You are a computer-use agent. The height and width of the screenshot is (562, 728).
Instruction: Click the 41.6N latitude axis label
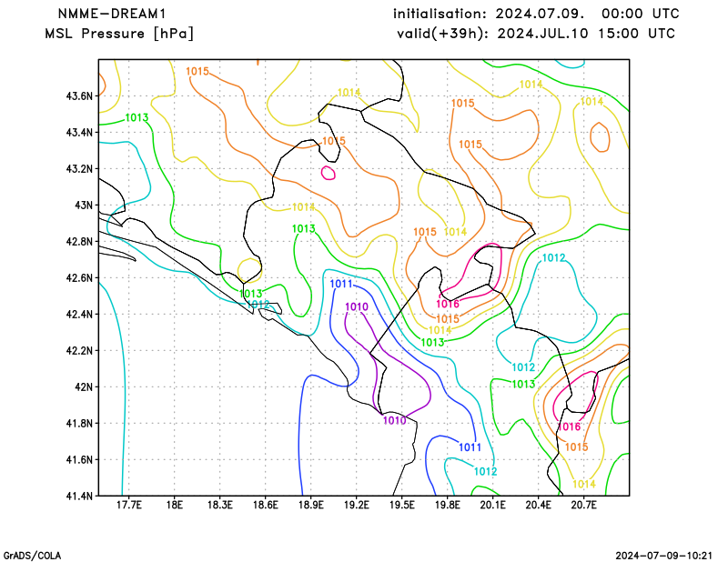pyautogui.click(x=79, y=459)
